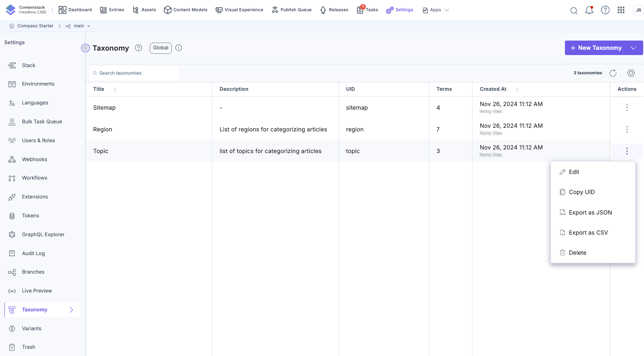Collapse the Settings sidebar with arrow button

86,48
